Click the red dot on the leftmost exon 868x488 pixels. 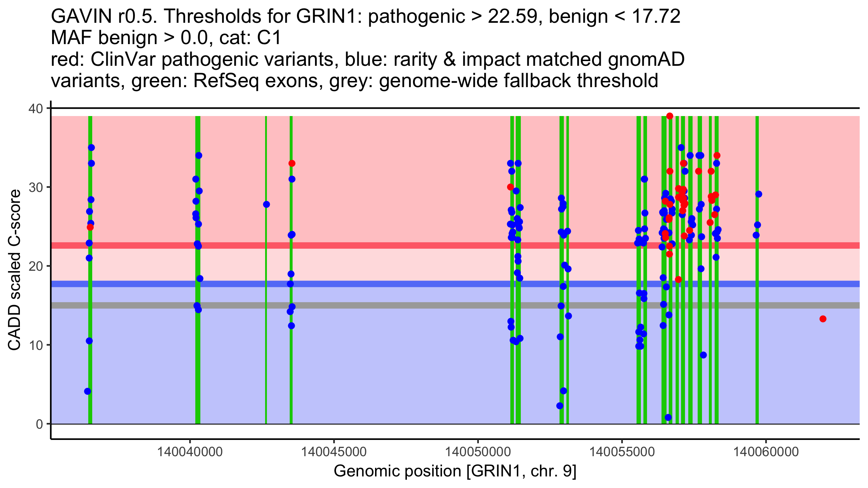(90, 227)
